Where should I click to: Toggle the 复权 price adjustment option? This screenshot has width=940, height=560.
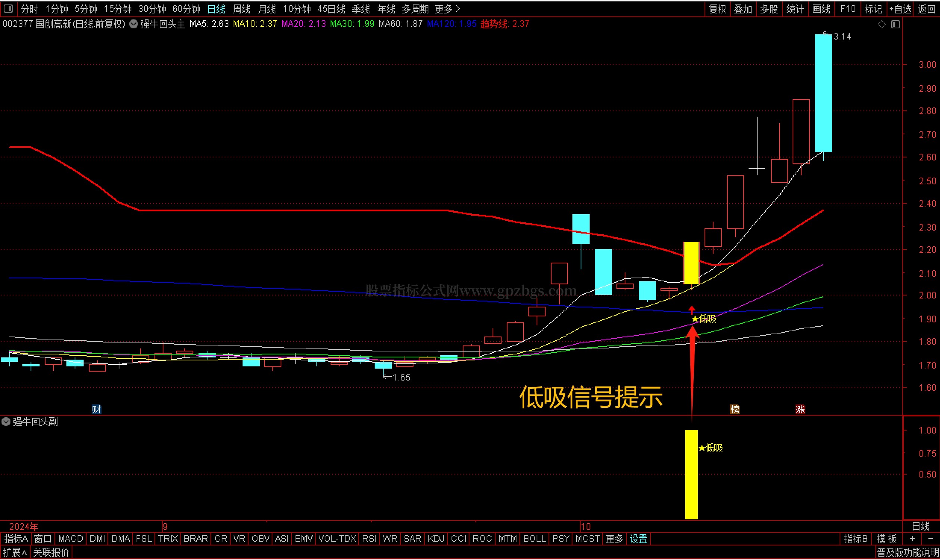[717, 9]
